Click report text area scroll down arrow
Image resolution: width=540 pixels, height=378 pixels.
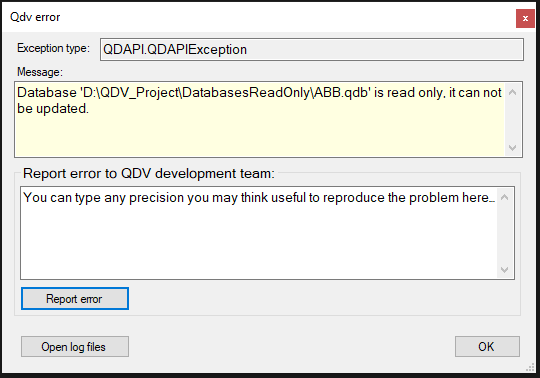(x=505, y=270)
